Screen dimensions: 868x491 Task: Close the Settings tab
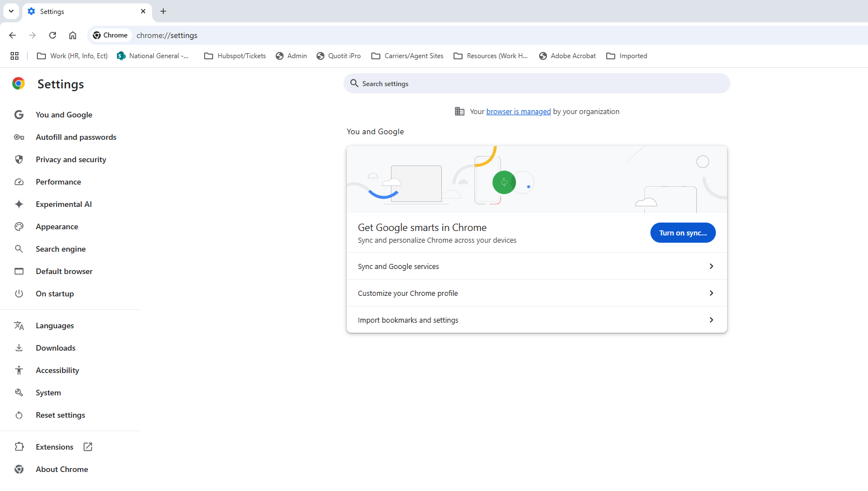[x=143, y=11]
